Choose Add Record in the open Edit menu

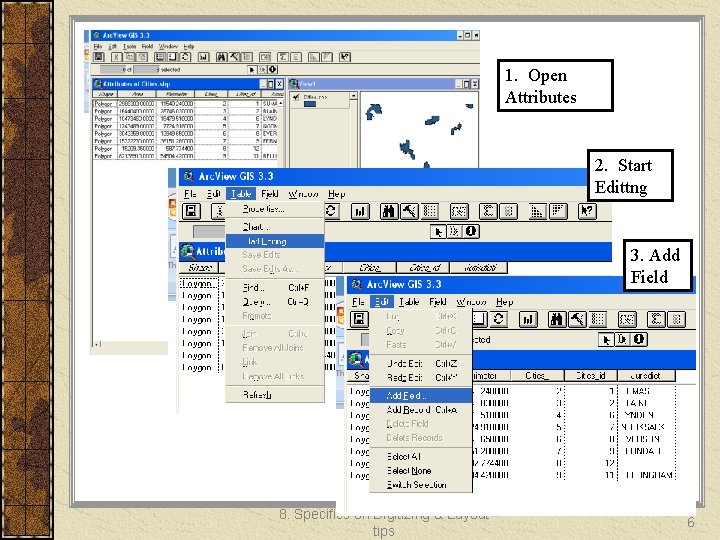[x=421, y=410]
